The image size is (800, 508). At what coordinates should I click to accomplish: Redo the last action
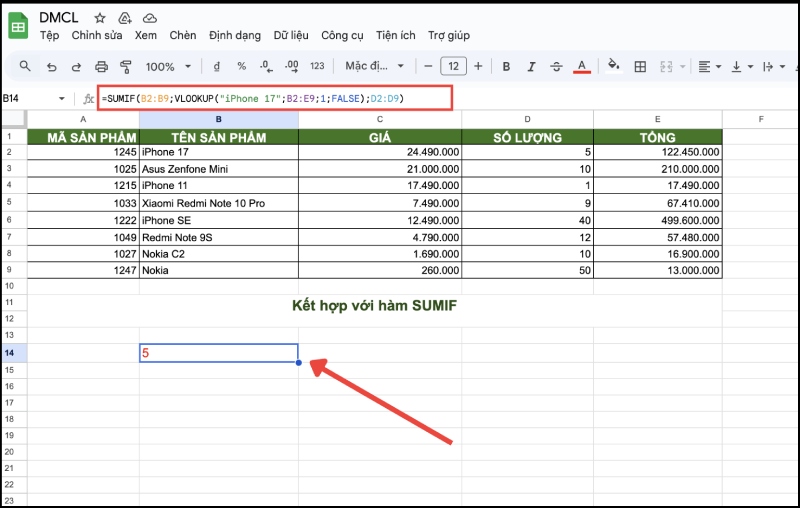[77, 67]
